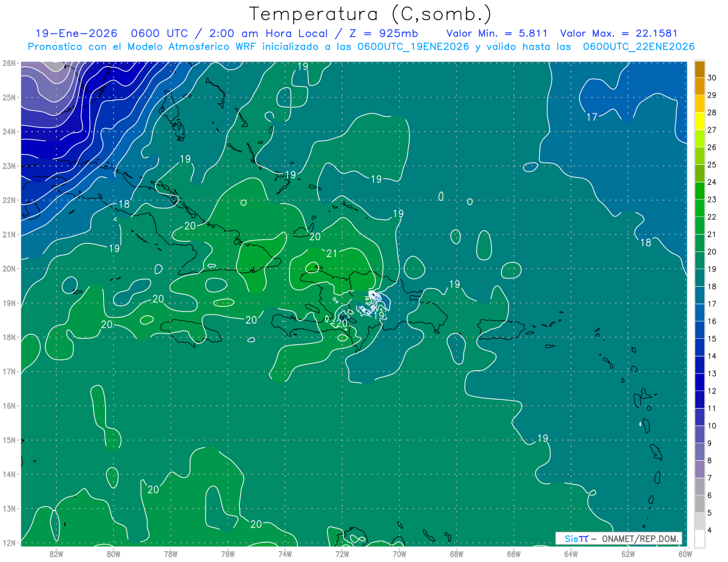The image size is (728, 562).
Task: Click the colorbar scale label "26"
Action: coord(712,147)
